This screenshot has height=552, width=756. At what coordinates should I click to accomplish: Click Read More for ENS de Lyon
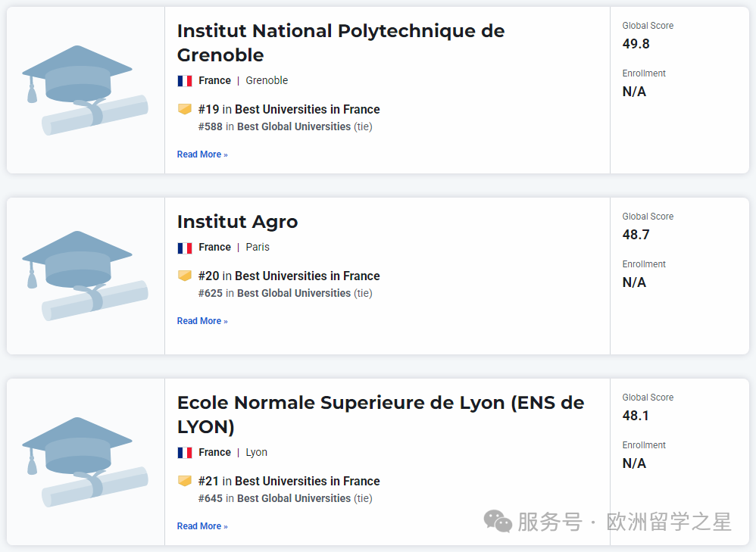pyautogui.click(x=201, y=526)
